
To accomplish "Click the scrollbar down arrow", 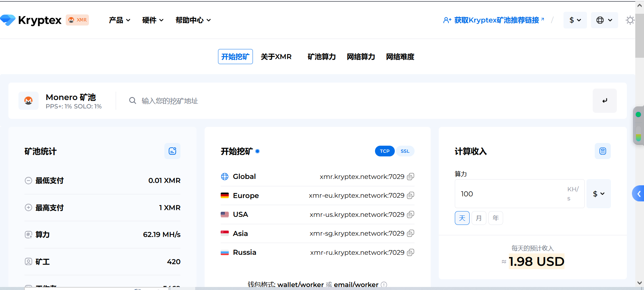I will point(639,283).
